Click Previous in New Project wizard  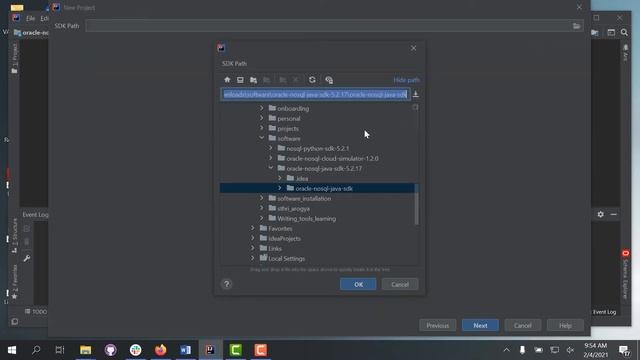point(438,325)
